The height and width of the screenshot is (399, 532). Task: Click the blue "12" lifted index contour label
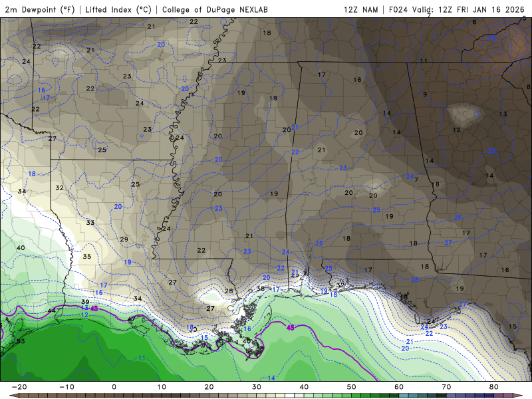click(84, 315)
